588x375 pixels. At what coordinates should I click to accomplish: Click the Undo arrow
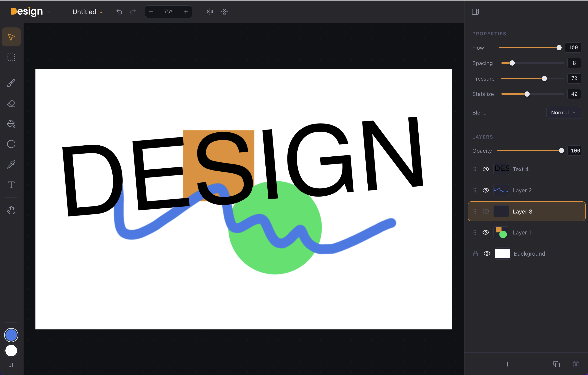coord(119,12)
